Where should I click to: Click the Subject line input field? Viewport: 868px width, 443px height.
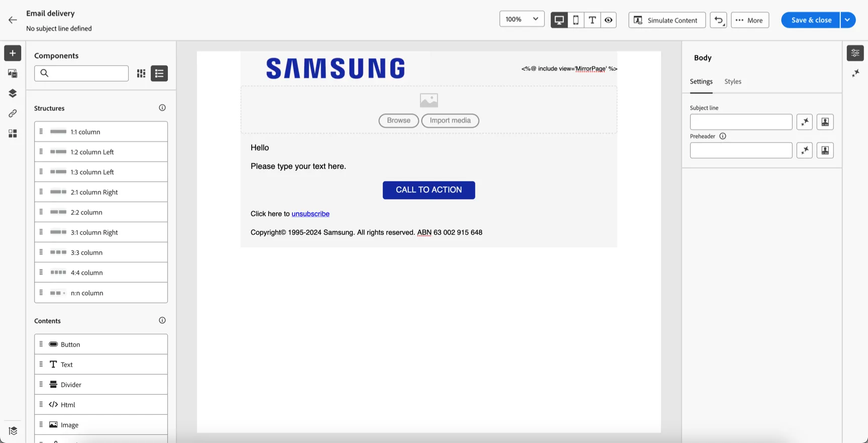[741, 122]
